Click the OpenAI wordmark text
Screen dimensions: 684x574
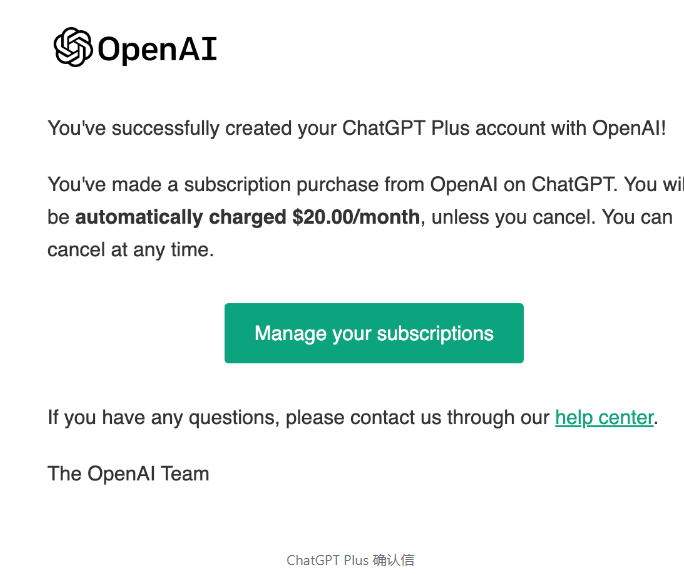coord(157,49)
